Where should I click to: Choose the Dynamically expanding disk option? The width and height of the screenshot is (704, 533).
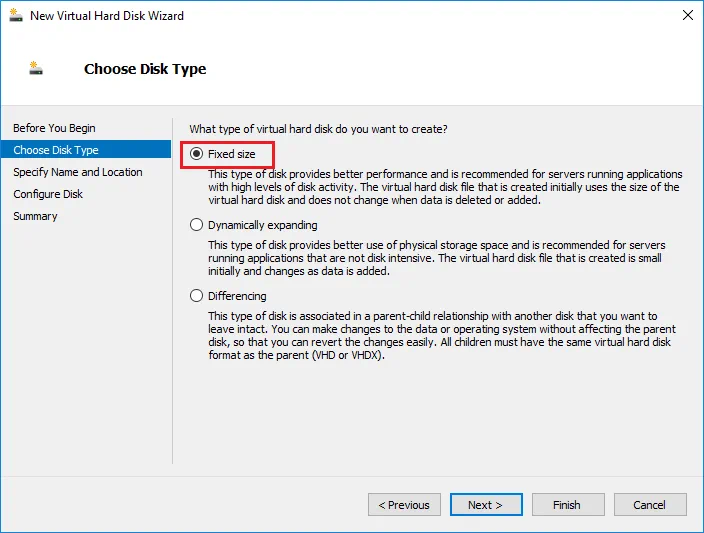tap(196, 225)
